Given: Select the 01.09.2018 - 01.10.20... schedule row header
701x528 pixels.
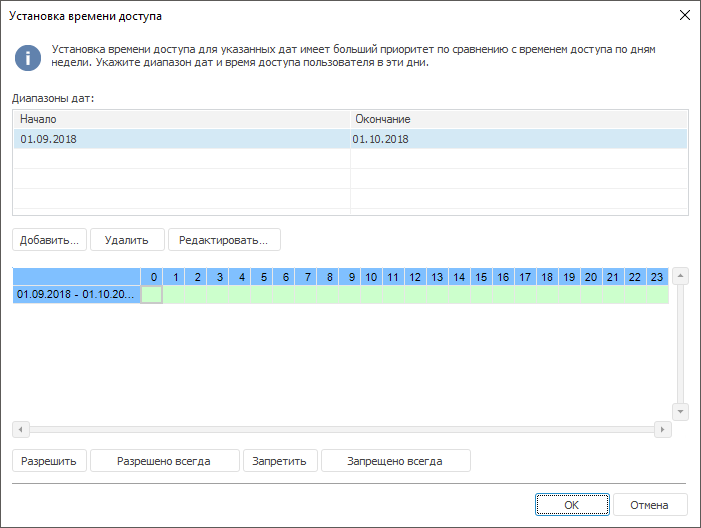Looking at the screenshot, I should 76,295.
